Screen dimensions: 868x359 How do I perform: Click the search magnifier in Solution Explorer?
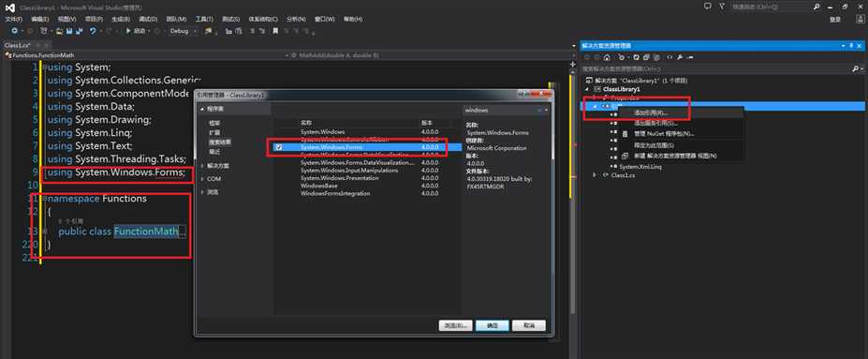coord(855,68)
